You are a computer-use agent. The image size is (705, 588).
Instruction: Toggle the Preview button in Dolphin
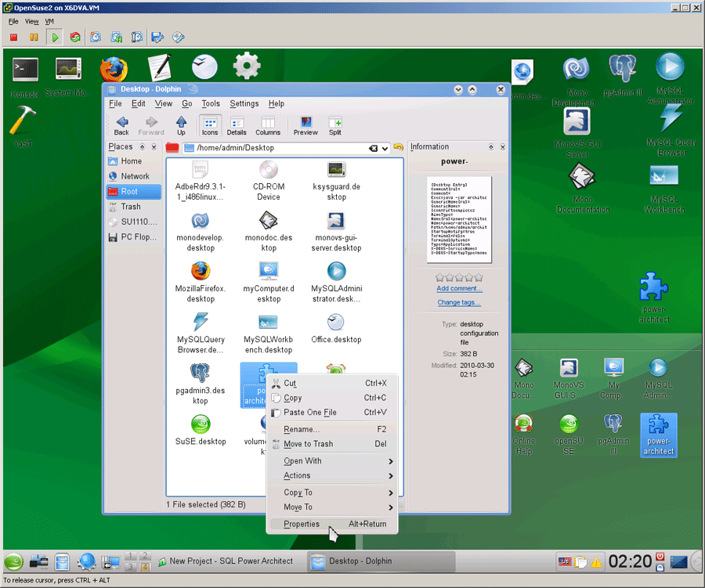click(305, 125)
